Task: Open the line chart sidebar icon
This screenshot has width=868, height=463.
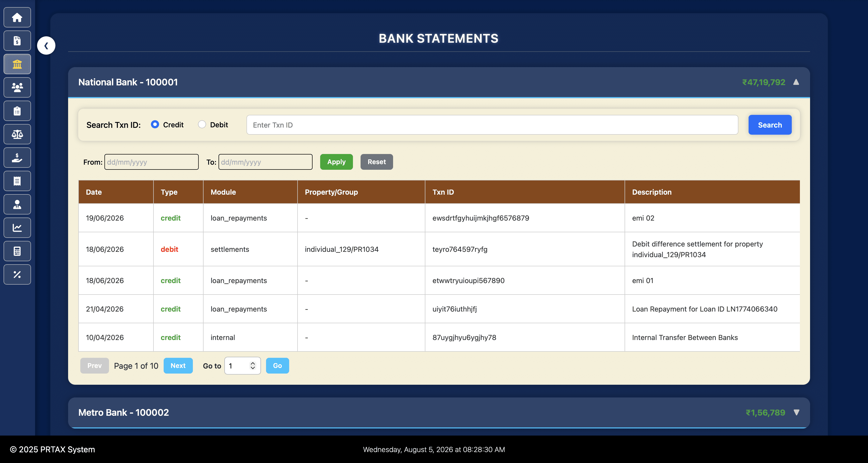Action: pyautogui.click(x=17, y=228)
